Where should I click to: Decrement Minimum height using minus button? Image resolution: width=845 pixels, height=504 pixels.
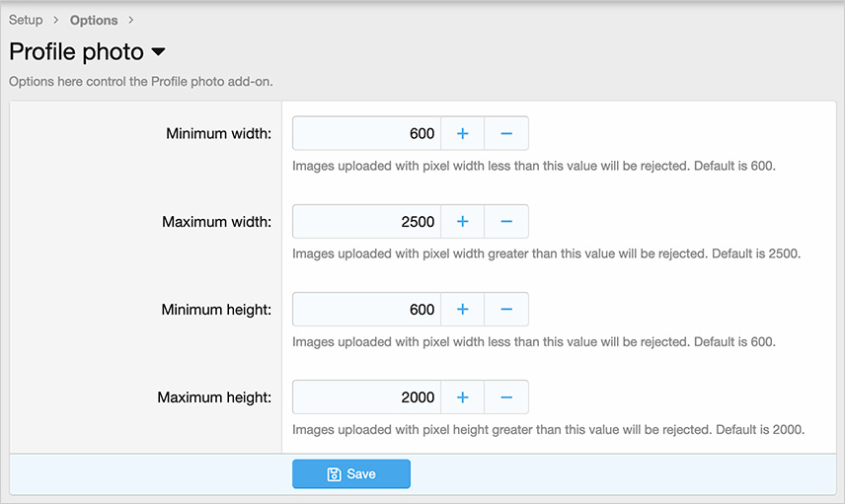506,310
